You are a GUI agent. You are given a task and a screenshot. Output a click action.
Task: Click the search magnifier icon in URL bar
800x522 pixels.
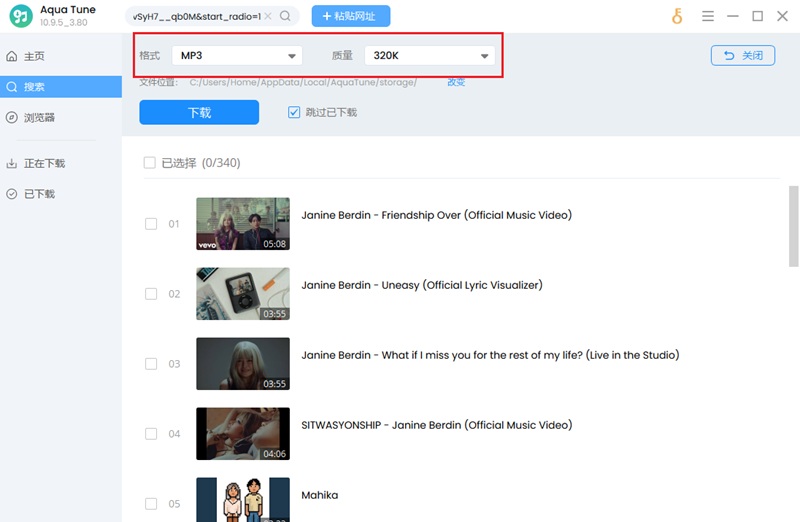[x=285, y=16]
